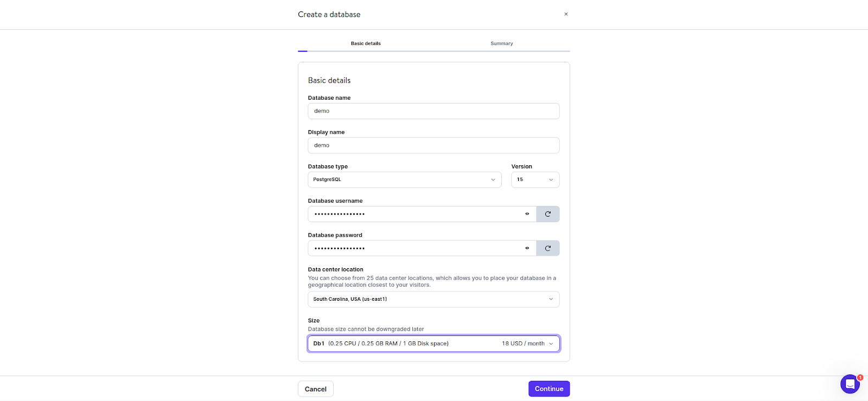Image resolution: width=868 pixels, height=401 pixels.
Task: Regenerate the database username
Action: pyautogui.click(x=547, y=214)
